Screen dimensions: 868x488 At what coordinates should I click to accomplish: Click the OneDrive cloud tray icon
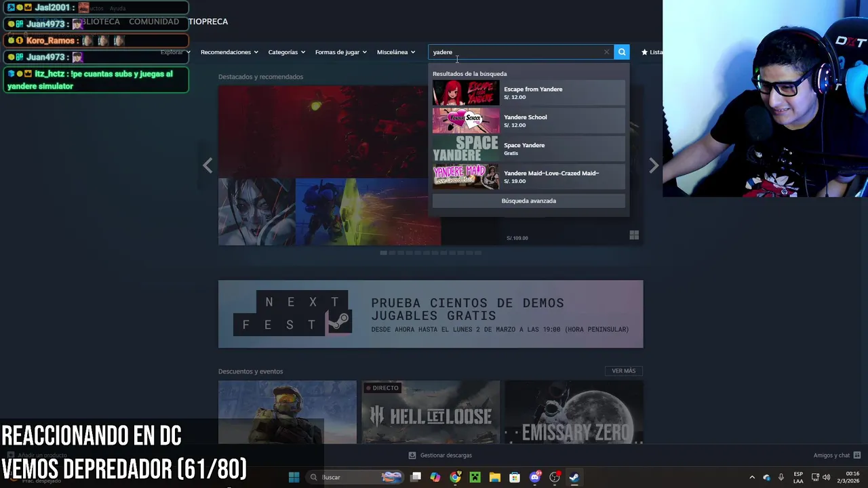coord(767,477)
